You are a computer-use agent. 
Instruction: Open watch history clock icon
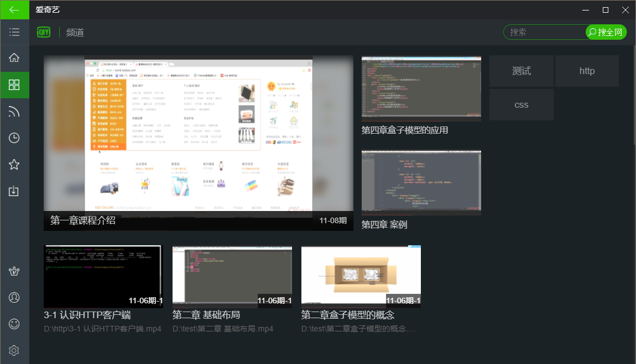(14, 138)
